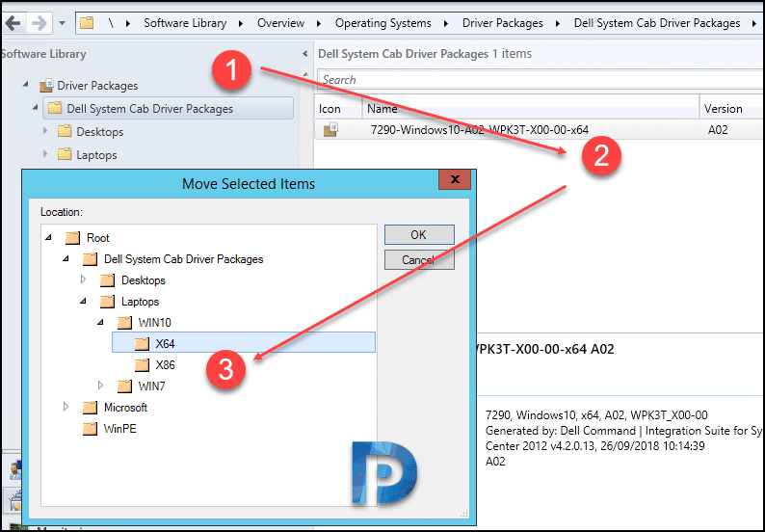
Task: Click the folder icon in breadcrumb bar
Action: coord(87,22)
